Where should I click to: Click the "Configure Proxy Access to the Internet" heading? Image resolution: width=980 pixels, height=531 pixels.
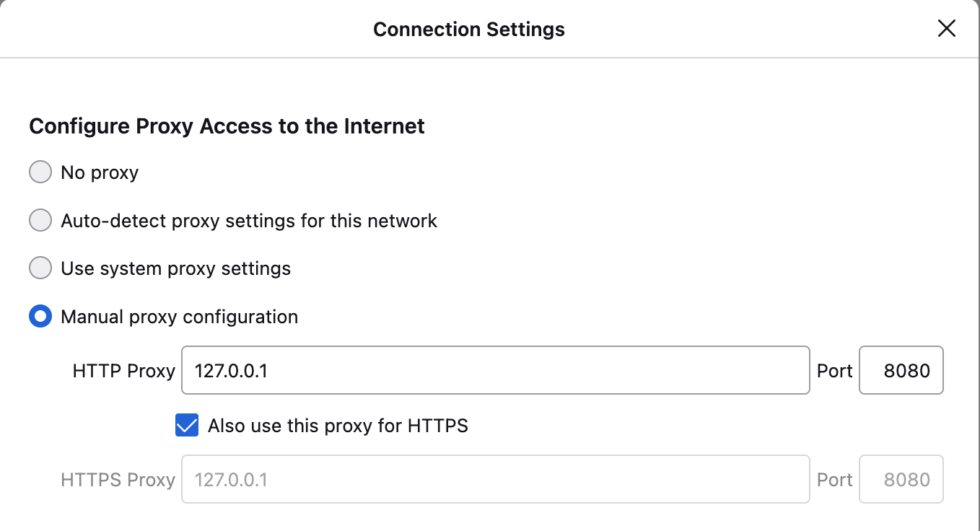click(x=227, y=126)
